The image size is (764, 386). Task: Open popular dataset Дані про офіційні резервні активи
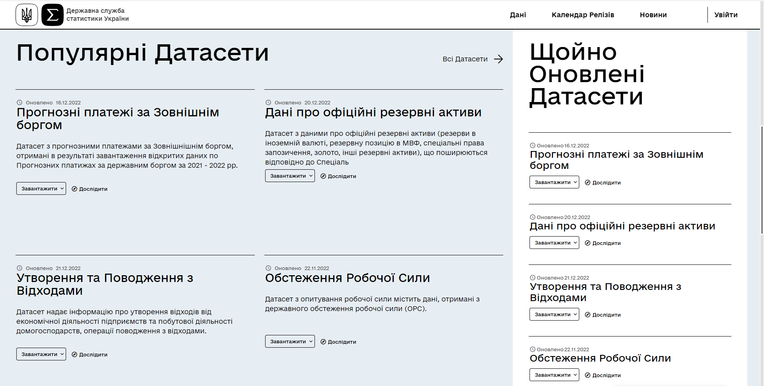[373, 112]
